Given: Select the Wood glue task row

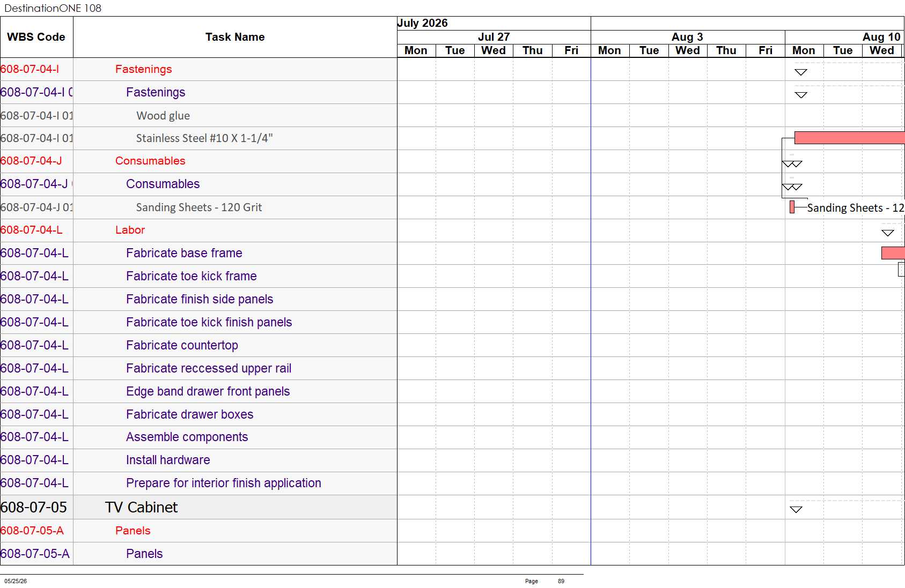Looking at the screenshot, I should [x=198, y=115].
